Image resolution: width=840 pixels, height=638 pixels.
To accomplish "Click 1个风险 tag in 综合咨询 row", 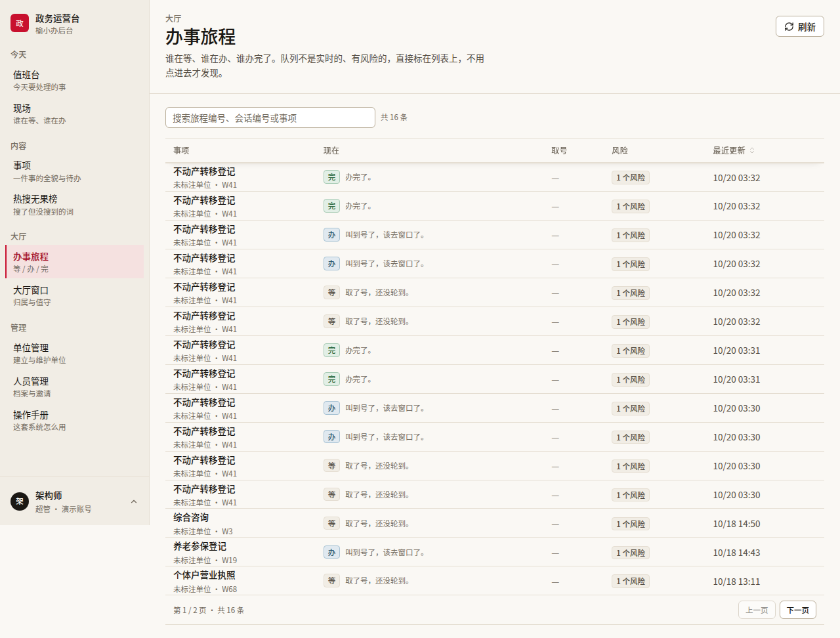I will pos(631,524).
